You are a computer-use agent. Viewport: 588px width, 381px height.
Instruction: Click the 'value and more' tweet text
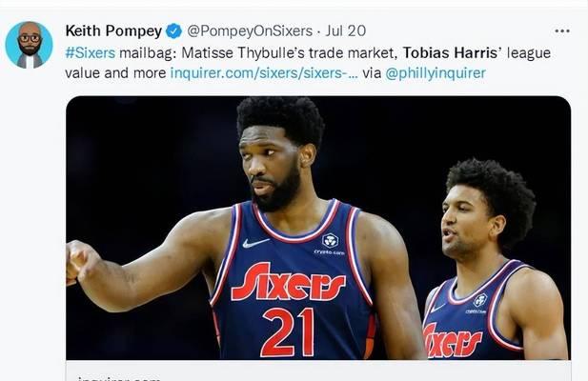coord(115,73)
